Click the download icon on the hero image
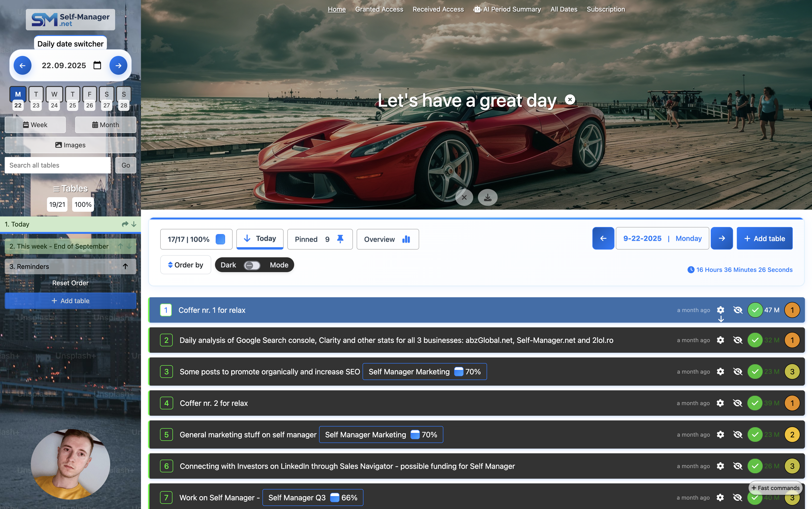This screenshot has width=812, height=509. (x=488, y=197)
